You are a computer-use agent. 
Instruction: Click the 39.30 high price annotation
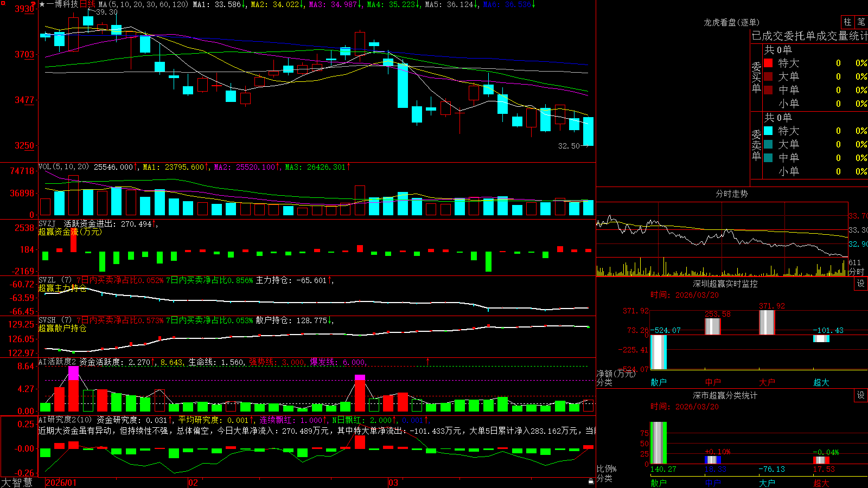click(107, 12)
